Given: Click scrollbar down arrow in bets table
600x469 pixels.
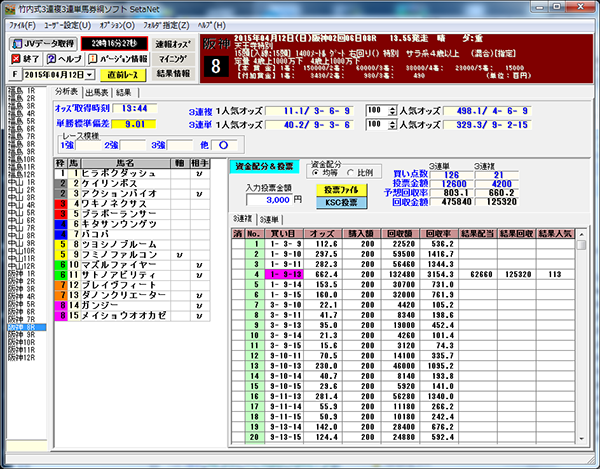Looking at the screenshot, I should pyautogui.click(x=582, y=438).
